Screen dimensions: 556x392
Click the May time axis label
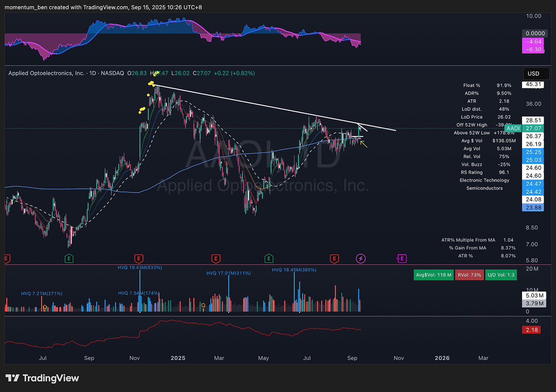coord(263,358)
